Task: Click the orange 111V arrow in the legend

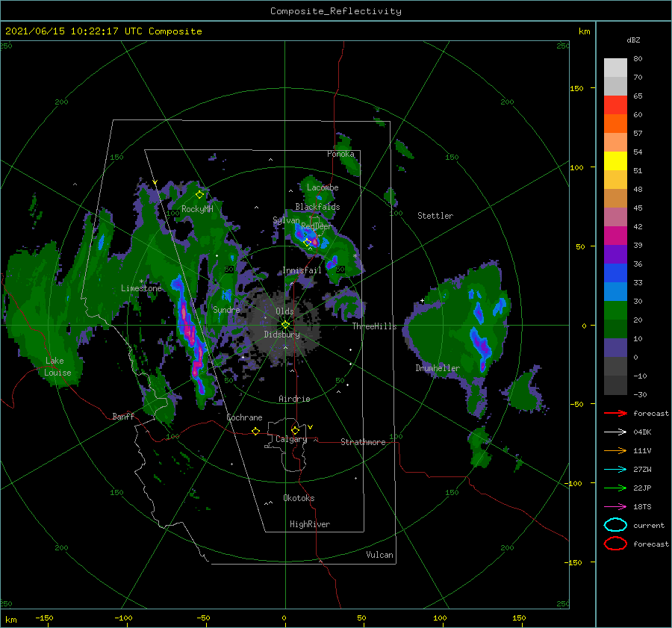Action: [615, 450]
